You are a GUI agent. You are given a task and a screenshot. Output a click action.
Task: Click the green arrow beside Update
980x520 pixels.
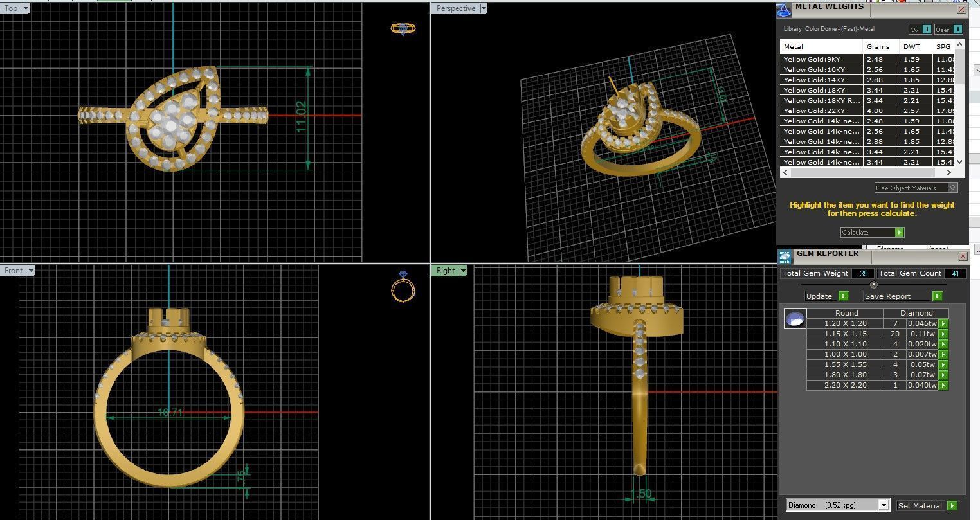[843, 296]
